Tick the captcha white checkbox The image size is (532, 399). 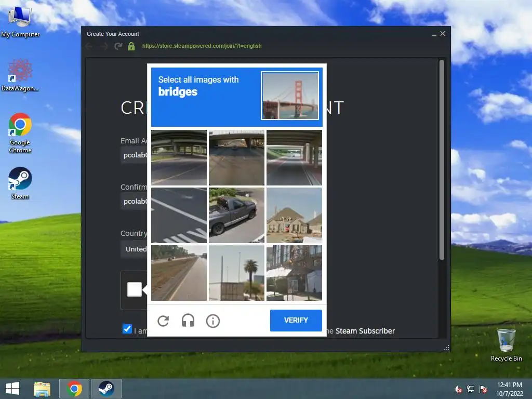pyautogui.click(x=135, y=289)
